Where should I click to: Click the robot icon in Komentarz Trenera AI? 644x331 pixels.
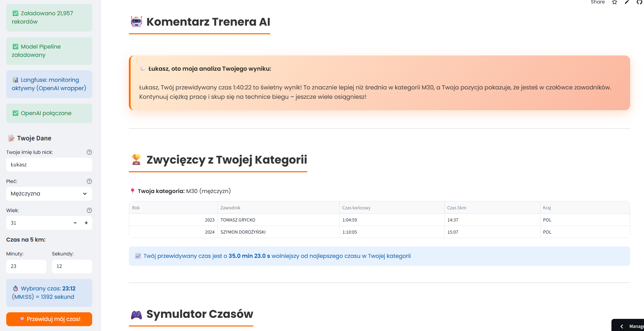136,22
